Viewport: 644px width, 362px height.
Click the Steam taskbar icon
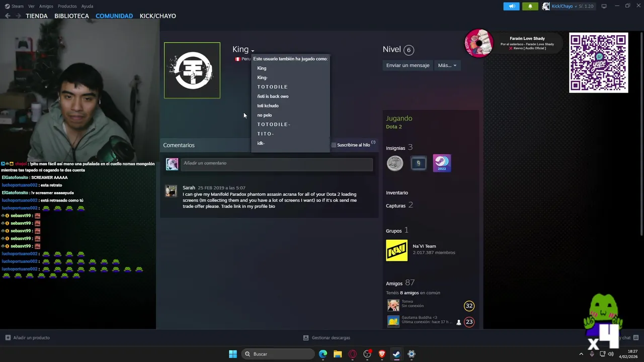396,354
